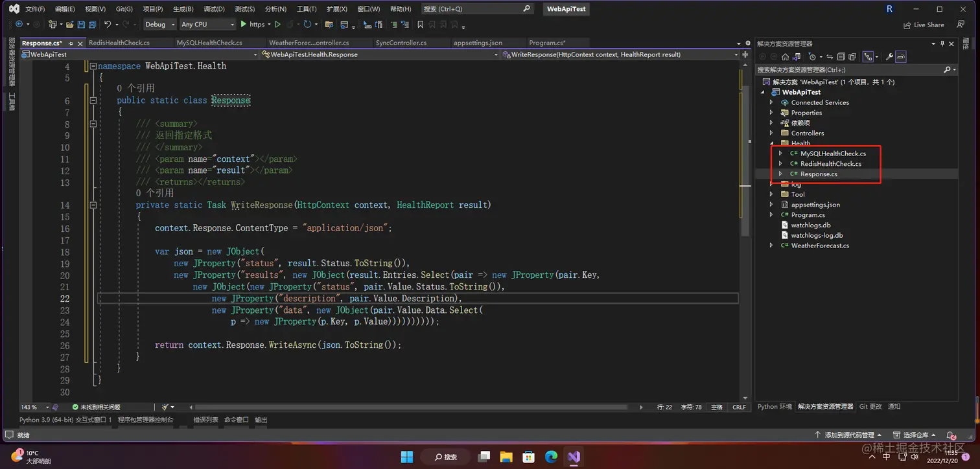Open the Visual Studio taskbar icon
Screen dimensions: 980x469
click(x=574, y=456)
